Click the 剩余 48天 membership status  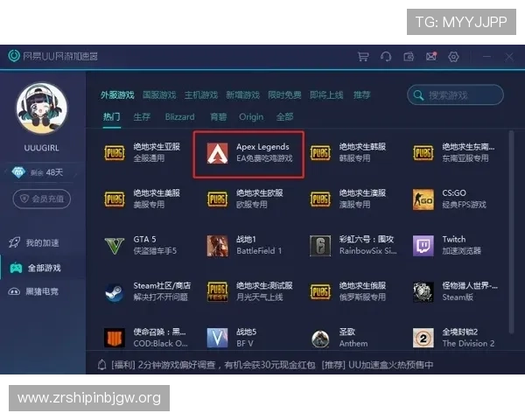coord(38,172)
